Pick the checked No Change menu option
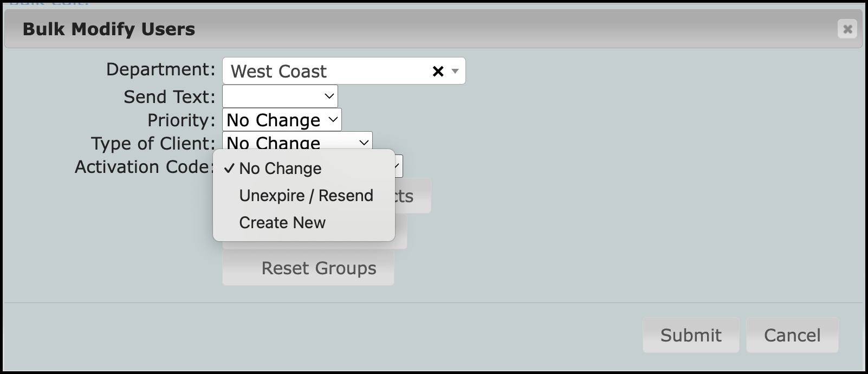 coord(280,169)
